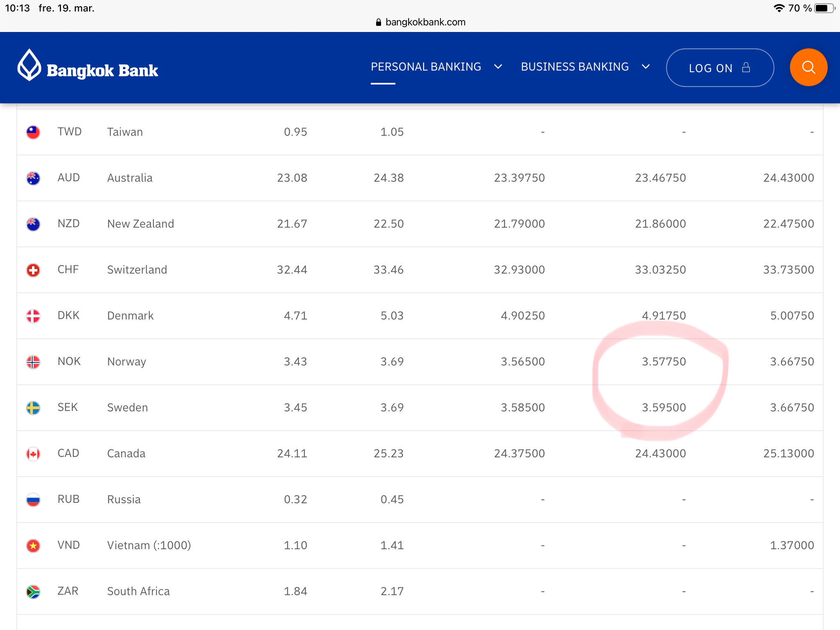Click the orange search icon button
Screen dimensions: 840x630
pos(808,67)
